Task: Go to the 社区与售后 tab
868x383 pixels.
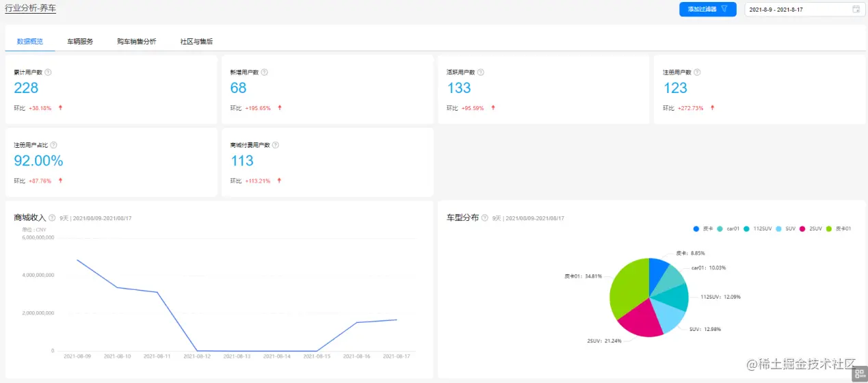Action: click(x=196, y=42)
